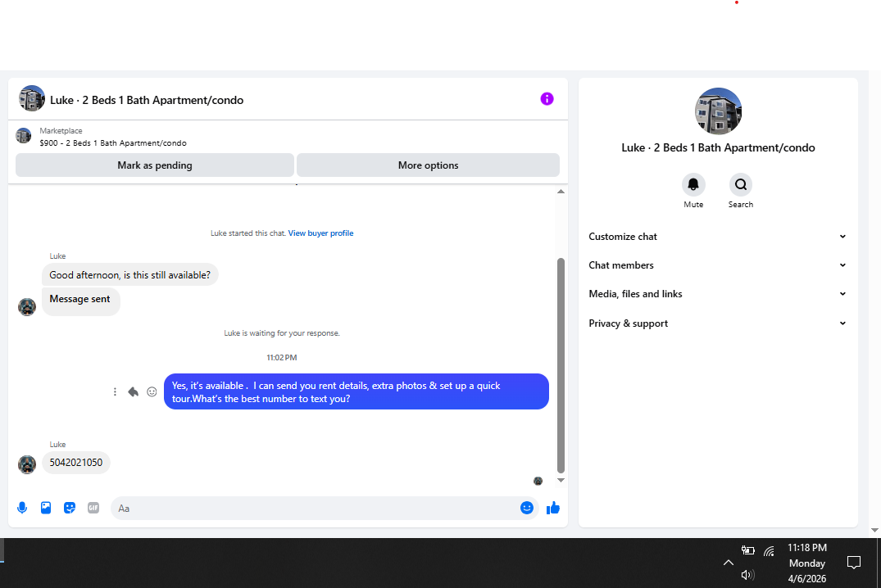Click chat scrollbar up arrow
Screen dimensions: 881x588
[x=561, y=192]
